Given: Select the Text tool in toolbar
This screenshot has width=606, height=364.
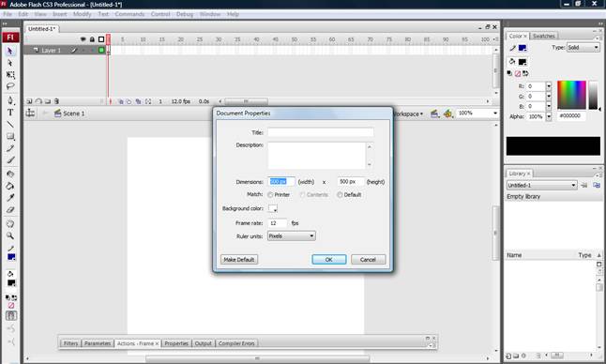Looking at the screenshot, I should (10, 113).
